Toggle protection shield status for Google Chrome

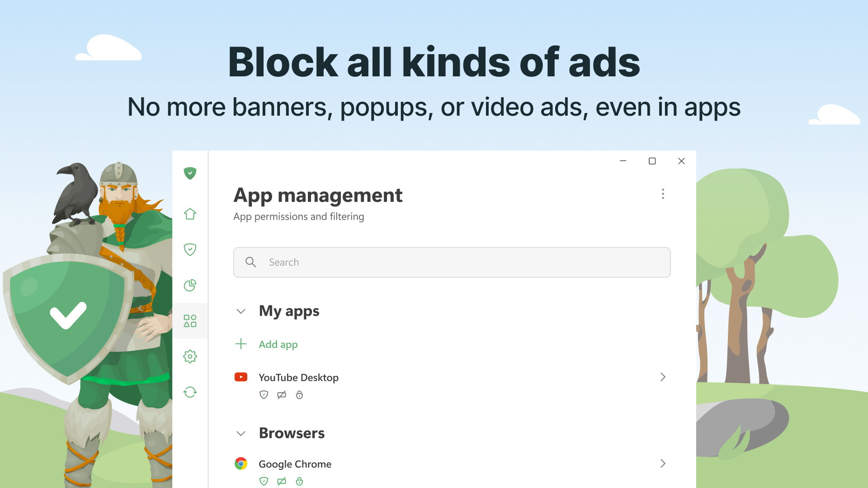pos(264,481)
